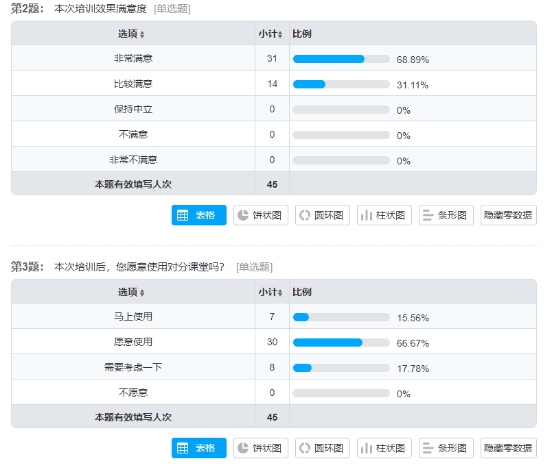Click the 非常满意 68.89% progress bar
Screen dimensions: 554x475
coord(341,59)
